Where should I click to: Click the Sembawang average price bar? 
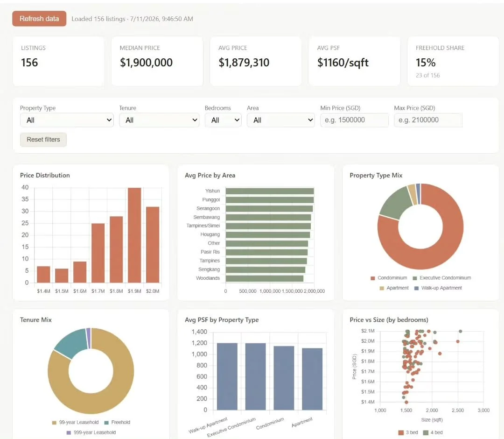[x=268, y=218]
